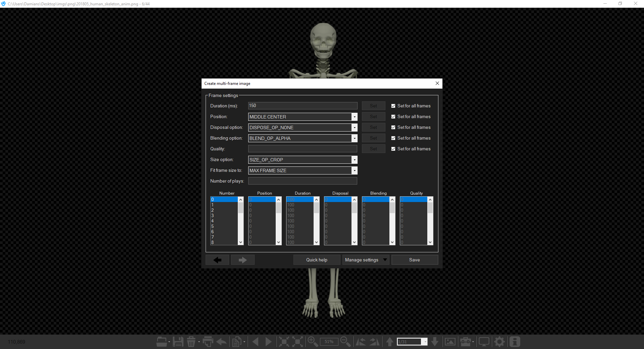Click the save floppy disk icon
The height and width of the screenshot is (349, 644).
pyautogui.click(x=178, y=342)
